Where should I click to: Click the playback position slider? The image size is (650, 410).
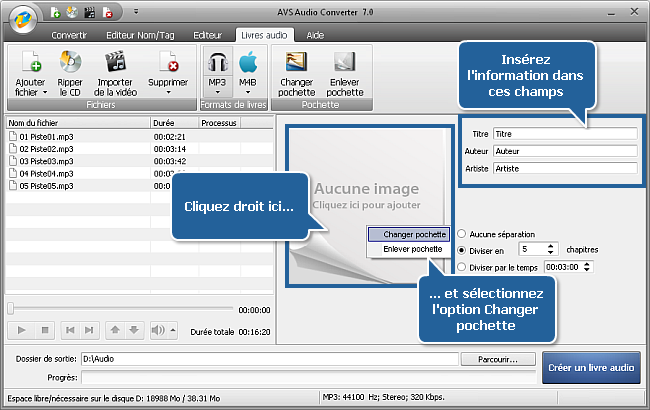(x=121, y=309)
